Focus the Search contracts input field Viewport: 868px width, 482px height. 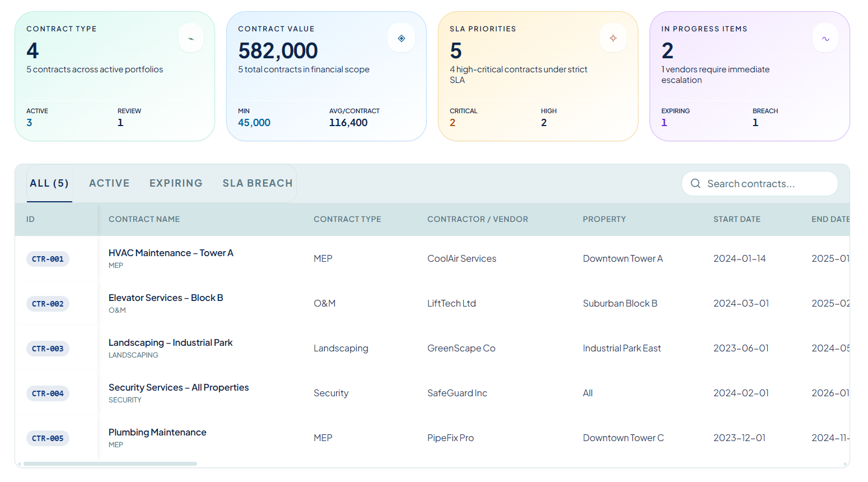point(760,183)
